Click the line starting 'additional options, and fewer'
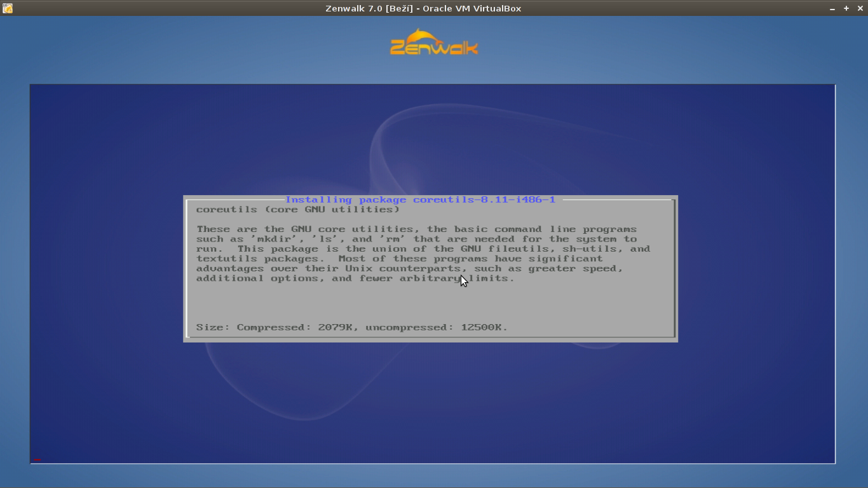 coord(355,278)
